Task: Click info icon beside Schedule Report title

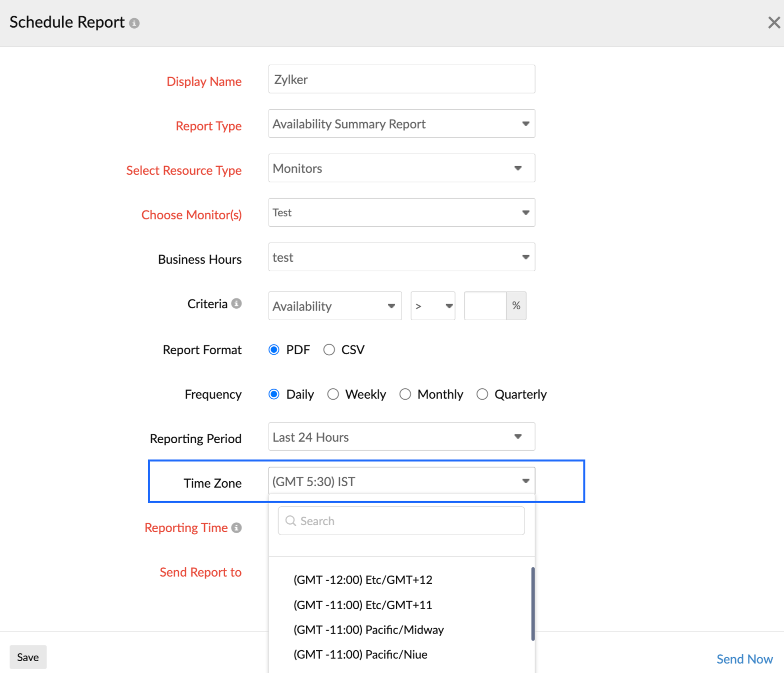Action: [134, 23]
